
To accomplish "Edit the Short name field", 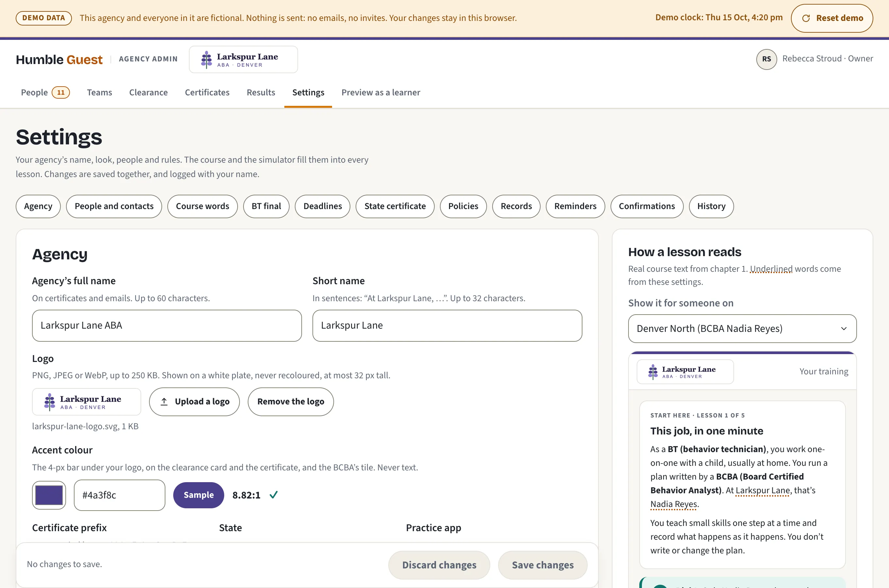I will 447,325.
